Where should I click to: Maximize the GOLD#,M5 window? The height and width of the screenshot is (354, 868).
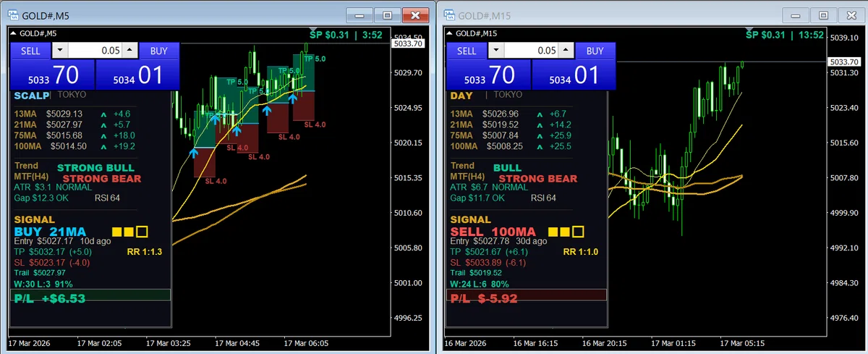click(388, 15)
